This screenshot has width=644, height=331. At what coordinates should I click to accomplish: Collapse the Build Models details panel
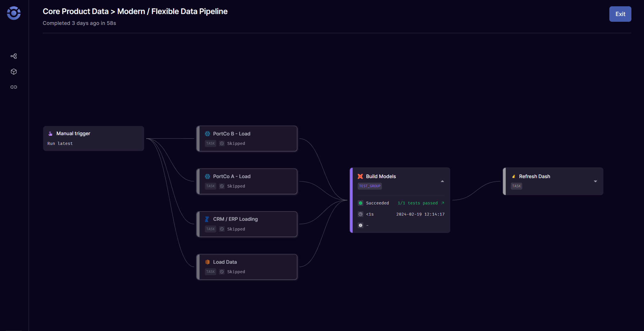coord(442,181)
